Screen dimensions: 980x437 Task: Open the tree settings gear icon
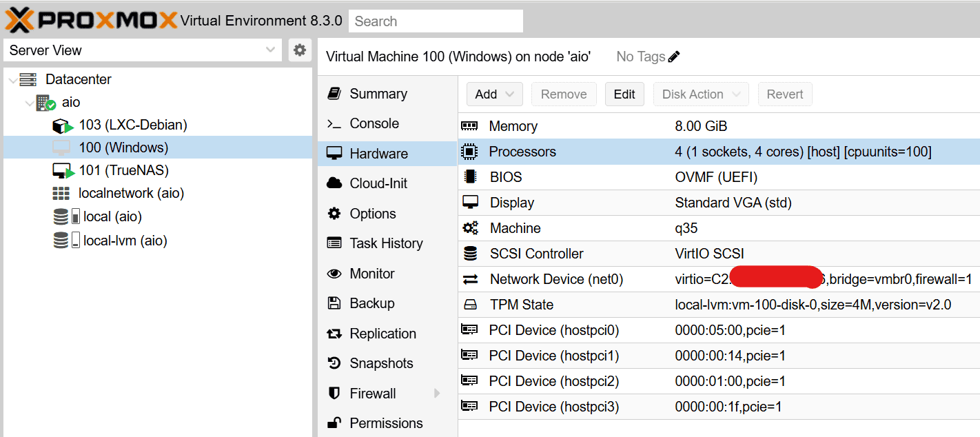click(299, 50)
